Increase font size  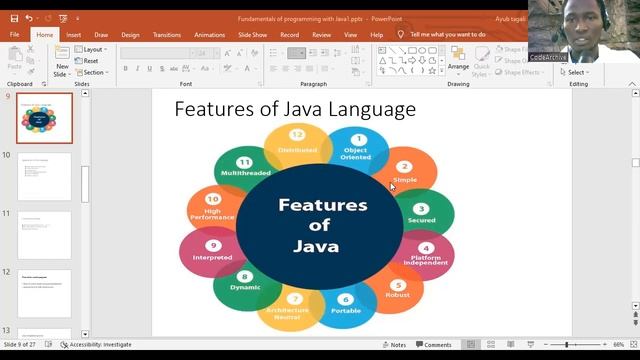click(227, 53)
